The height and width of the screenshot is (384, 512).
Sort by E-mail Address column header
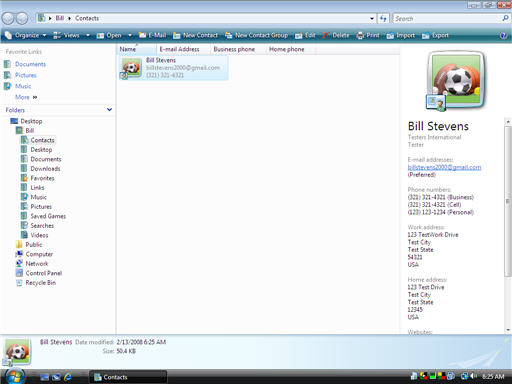click(183, 49)
